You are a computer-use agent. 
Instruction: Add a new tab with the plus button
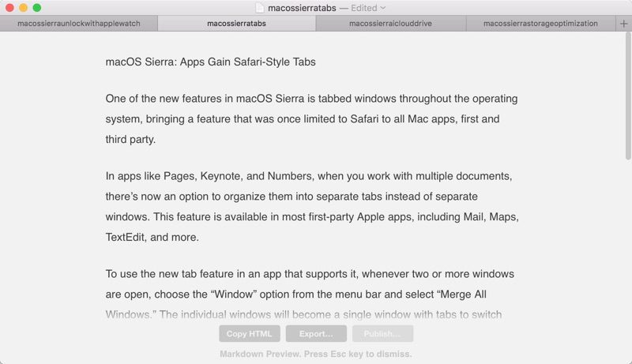[623, 24]
